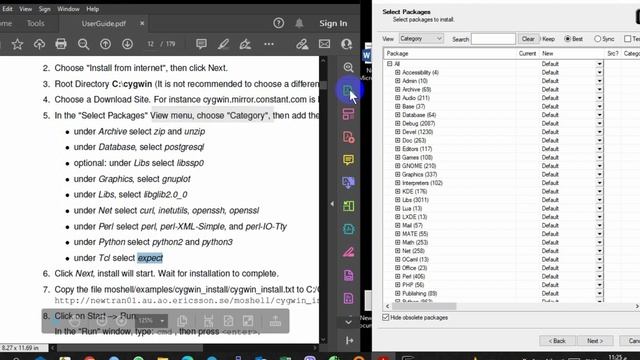This screenshot has width=640, height=360.
Task: Click Clear button beside Search field
Action: pos(528,39)
